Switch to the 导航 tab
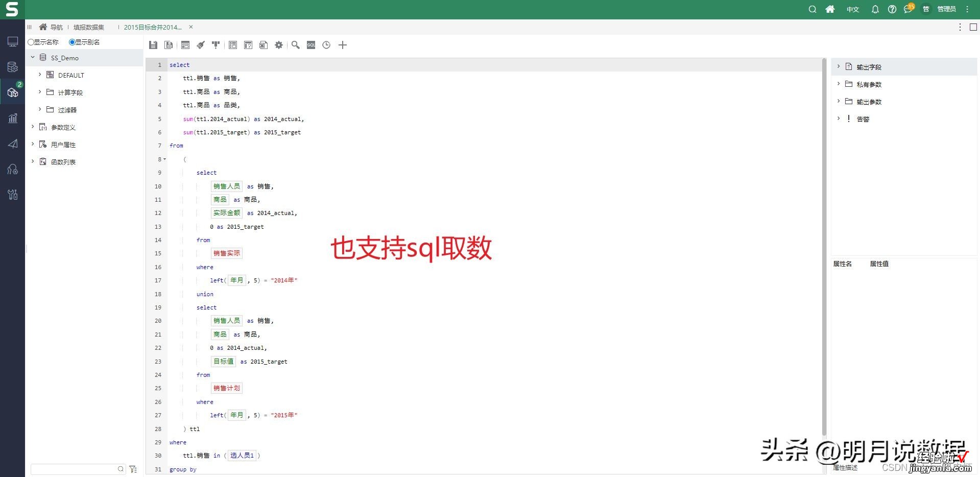This screenshot has width=980, height=477. [51, 27]
